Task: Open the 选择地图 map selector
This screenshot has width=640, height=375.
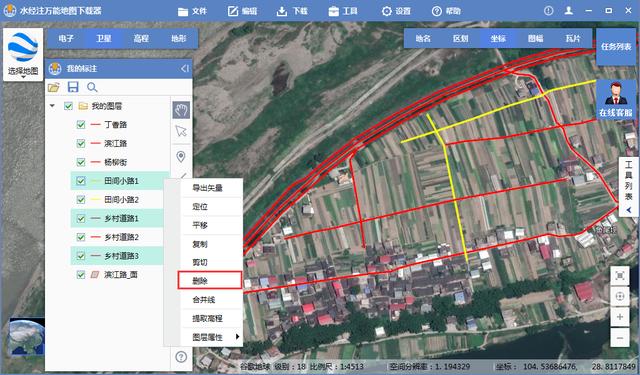Action: point(23,54)
